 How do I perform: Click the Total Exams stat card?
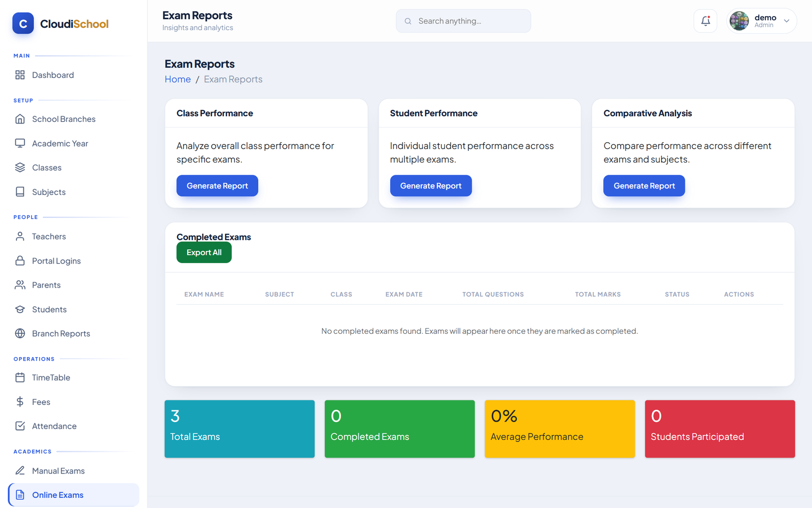pos(240,429)
